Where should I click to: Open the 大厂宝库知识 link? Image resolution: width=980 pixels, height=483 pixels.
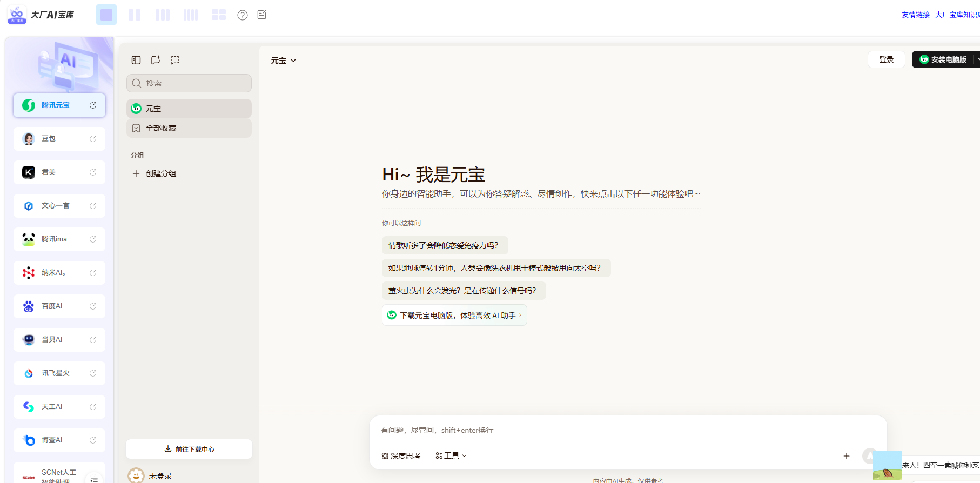[957, 15]
